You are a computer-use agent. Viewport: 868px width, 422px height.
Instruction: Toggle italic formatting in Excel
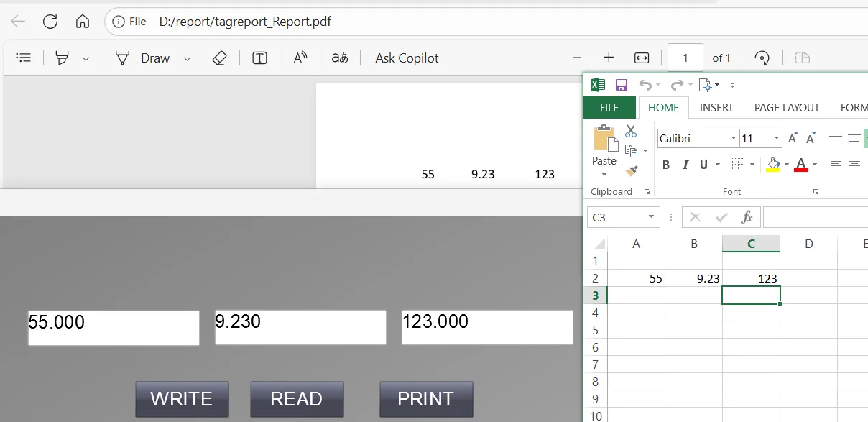click(x=685, y=165)
